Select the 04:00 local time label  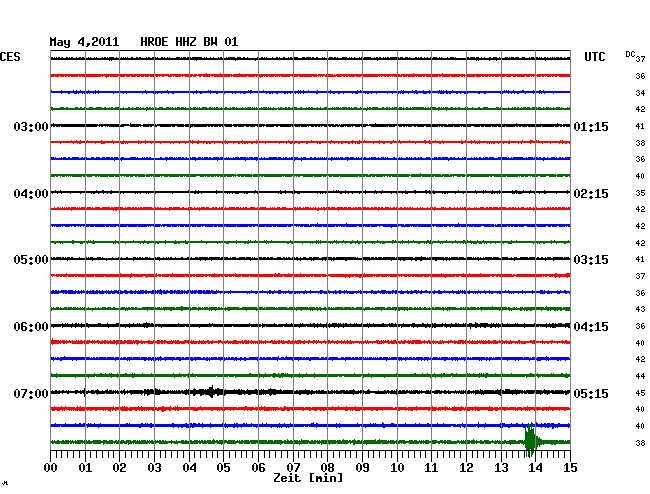pyautogui.click(x=31, y=194)
